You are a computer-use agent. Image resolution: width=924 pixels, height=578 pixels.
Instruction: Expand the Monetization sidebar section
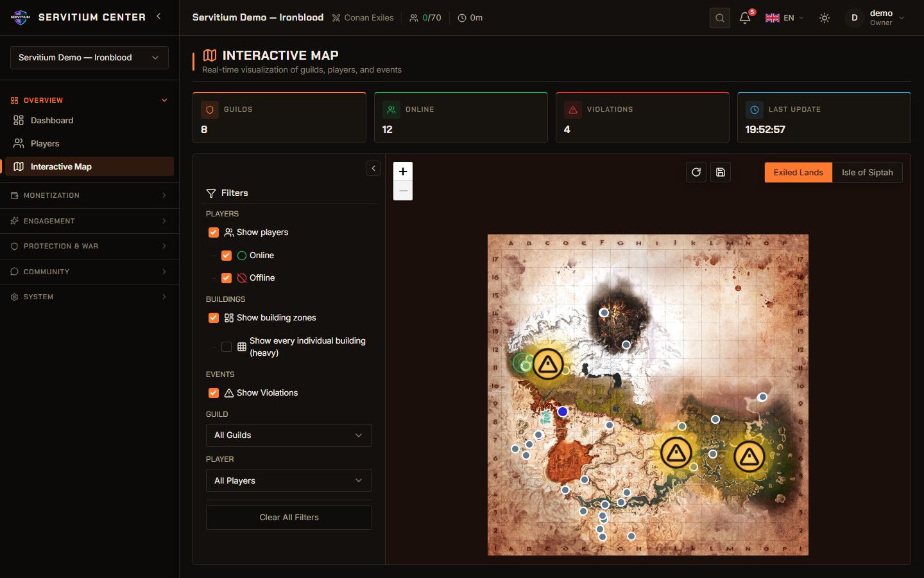point(89,195)
